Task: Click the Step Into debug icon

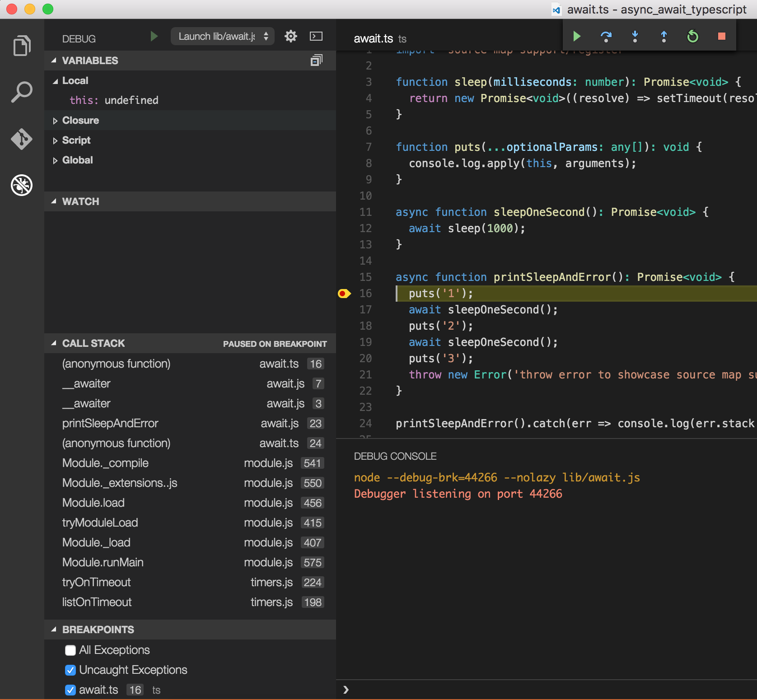Action: (x=635, y=36)
